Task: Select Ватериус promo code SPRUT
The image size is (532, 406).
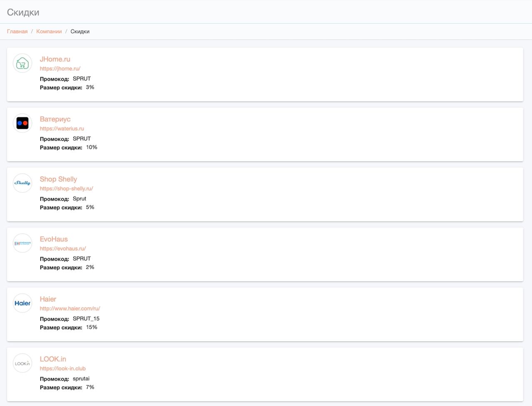Action: (x=82, y=139)
